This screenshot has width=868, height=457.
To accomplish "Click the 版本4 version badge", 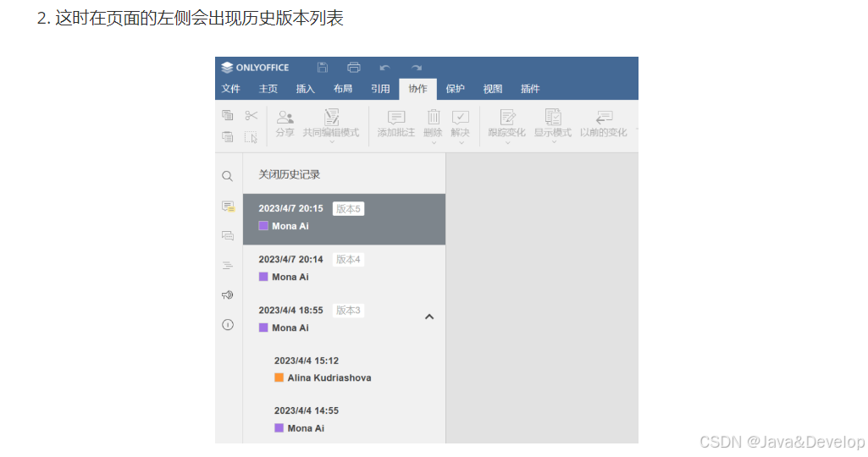I will (x=348, y=260).
